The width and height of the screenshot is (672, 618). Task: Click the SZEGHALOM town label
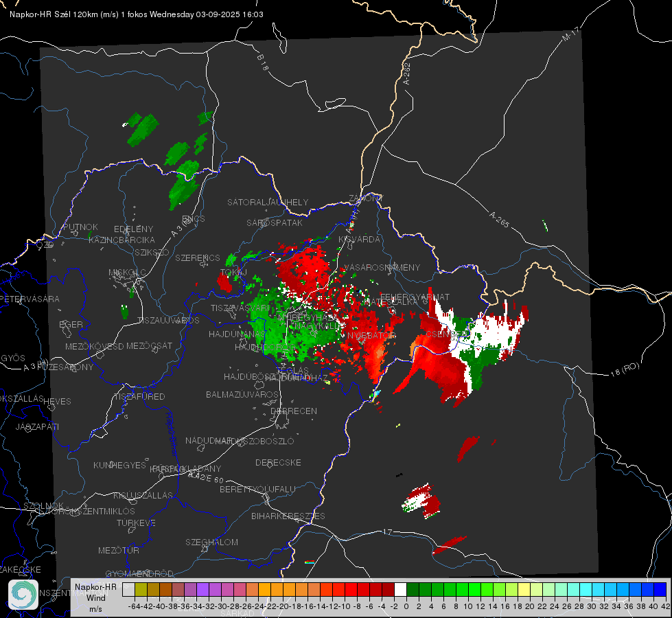[211, 542]
